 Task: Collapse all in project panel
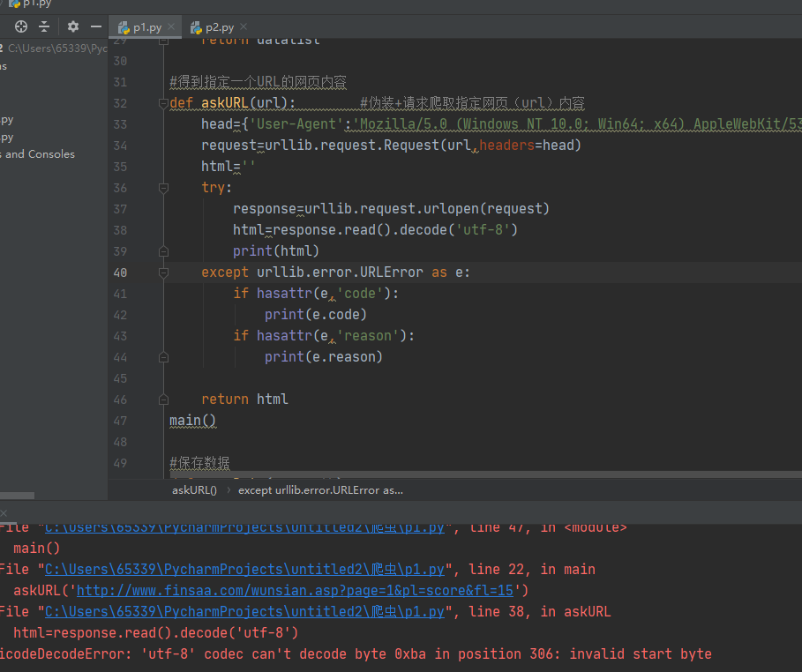click(44, 26)
